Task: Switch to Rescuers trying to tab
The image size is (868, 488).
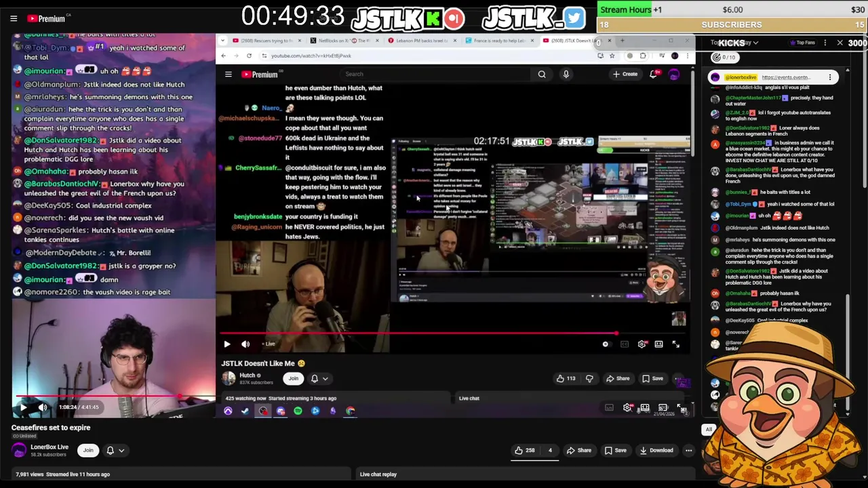Action: (x=266, y=41)
